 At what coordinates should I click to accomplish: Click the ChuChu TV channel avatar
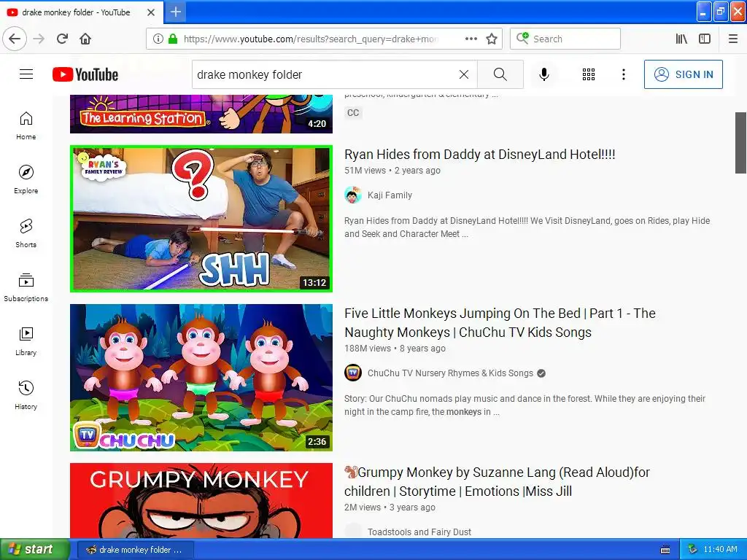tap(353, 373)
